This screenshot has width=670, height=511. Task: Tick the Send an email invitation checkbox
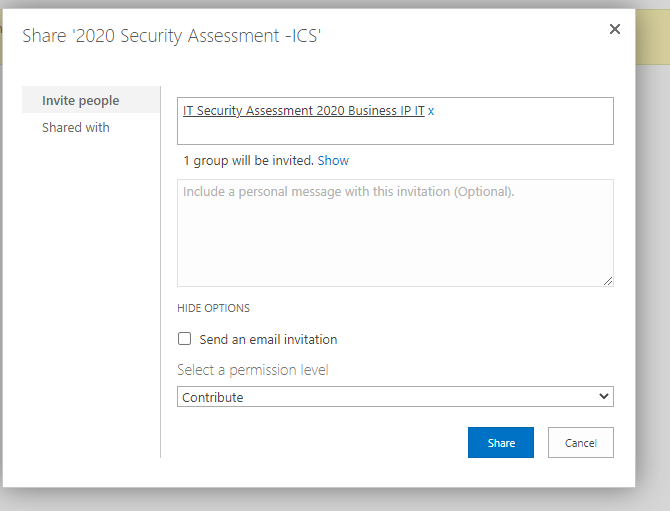pyautogui.click(x=184, y=339)
